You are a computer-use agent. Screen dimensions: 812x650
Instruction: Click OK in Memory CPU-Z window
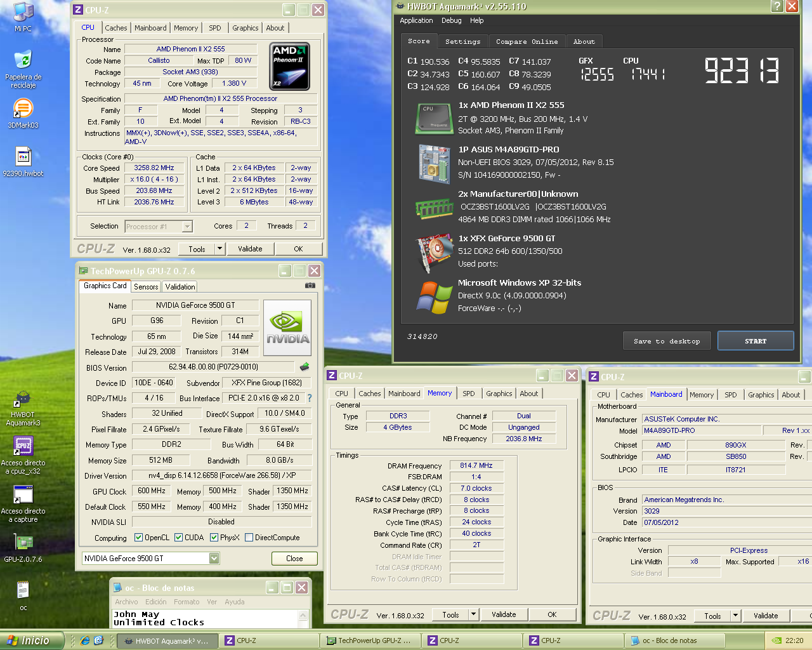coord(552,614)
